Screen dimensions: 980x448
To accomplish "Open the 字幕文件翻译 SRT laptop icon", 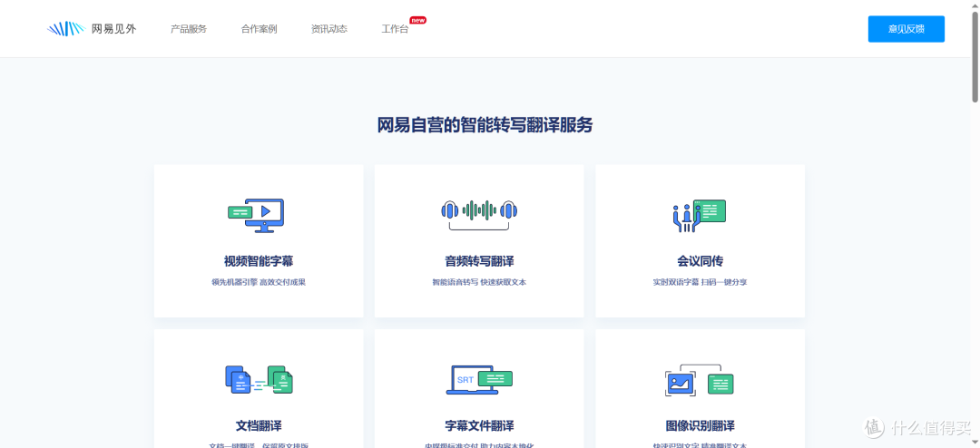I will pyautogui.click(x=479, y=380).
